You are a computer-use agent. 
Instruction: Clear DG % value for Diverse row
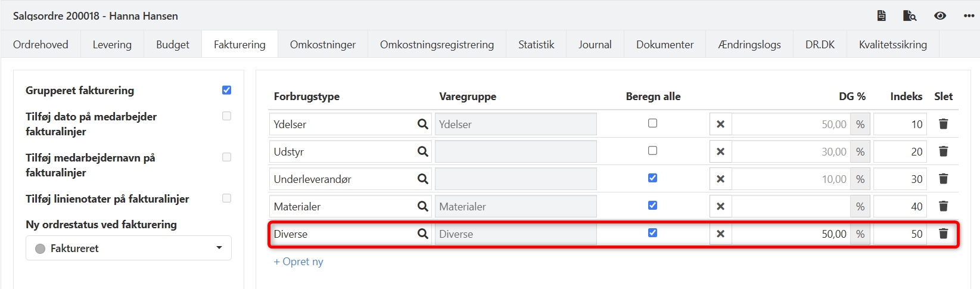pos(720,234)
